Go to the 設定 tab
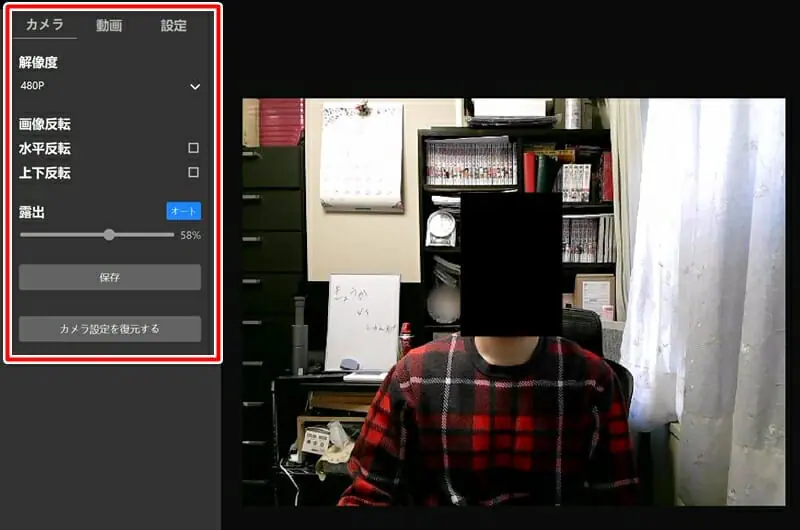The height and width of the screenshot is (530, 800). [174, 25]
